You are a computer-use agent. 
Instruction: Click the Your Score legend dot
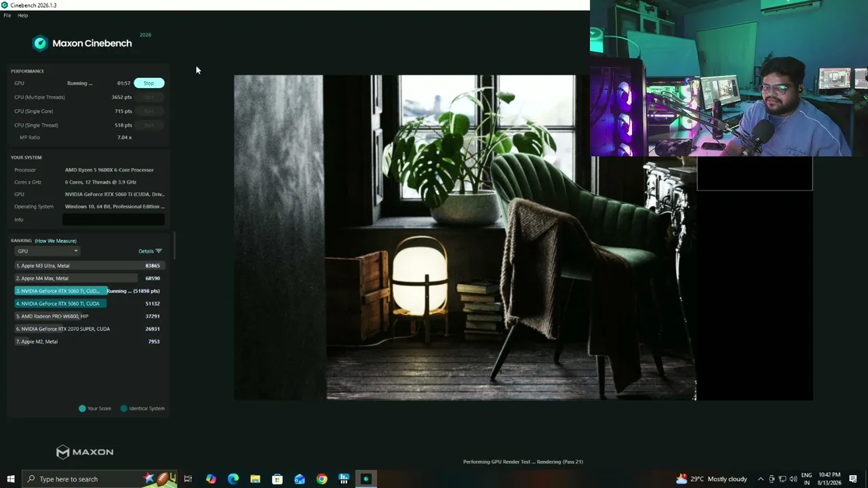(82, 409)
